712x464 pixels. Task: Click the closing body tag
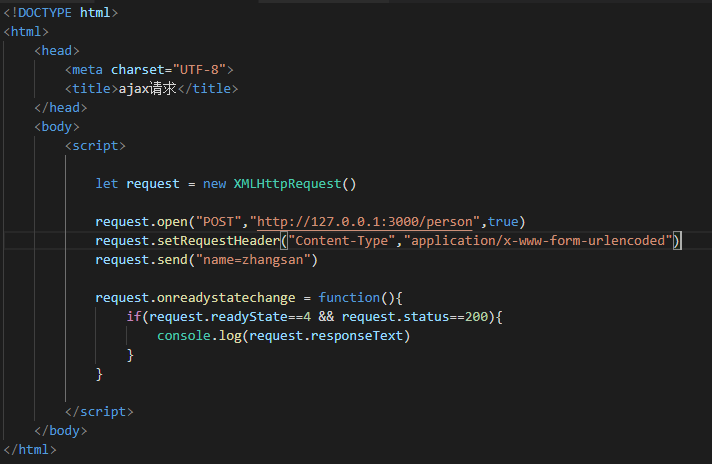[60, 431]
